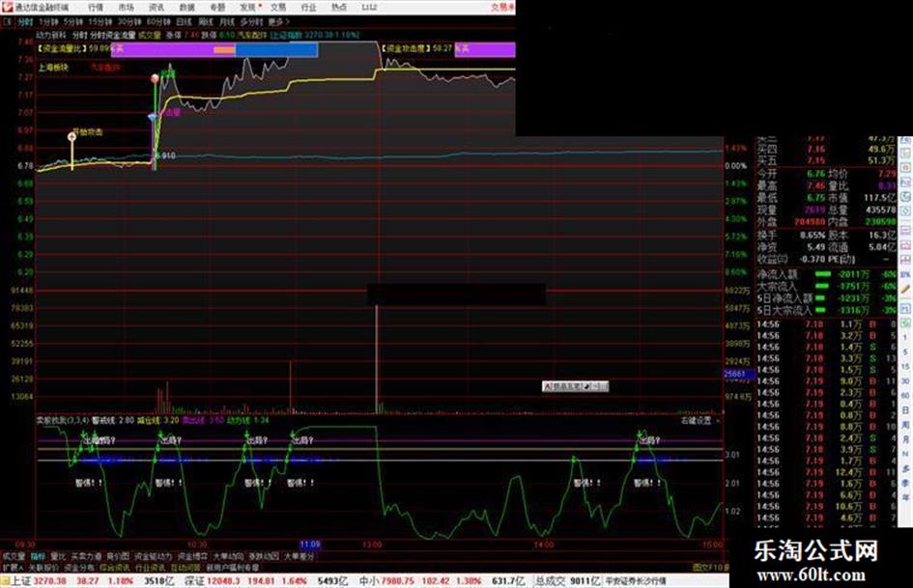Select the 年 period icon in right sidebar
The height and width of the screenshot is (588, 913).
(905, 498)
